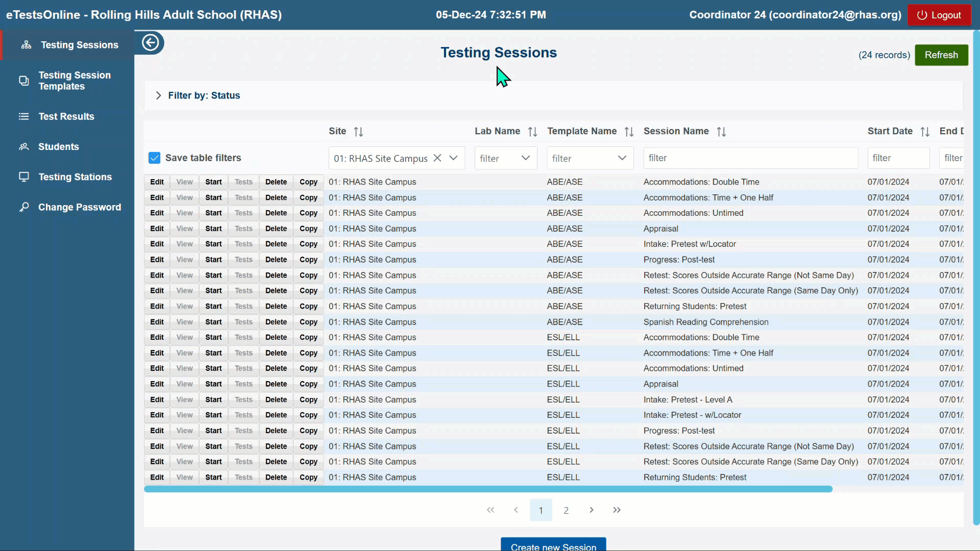Image resolution: width=980 pixels, height=551 pixels.
Task: Start Spanish Reading Comprehension session
Action: 213,322
